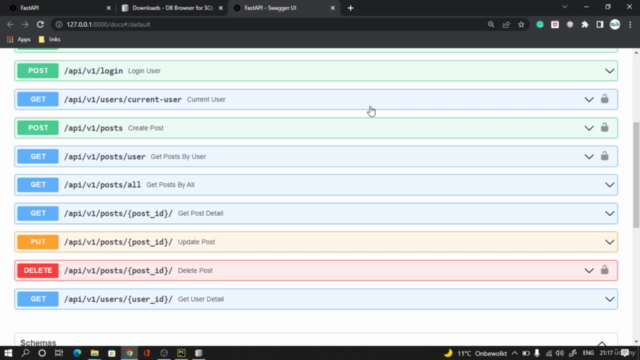Click lock icon on current-user endpoint
The height and width of the screenshot is (360, 640).
click(604, 99)
